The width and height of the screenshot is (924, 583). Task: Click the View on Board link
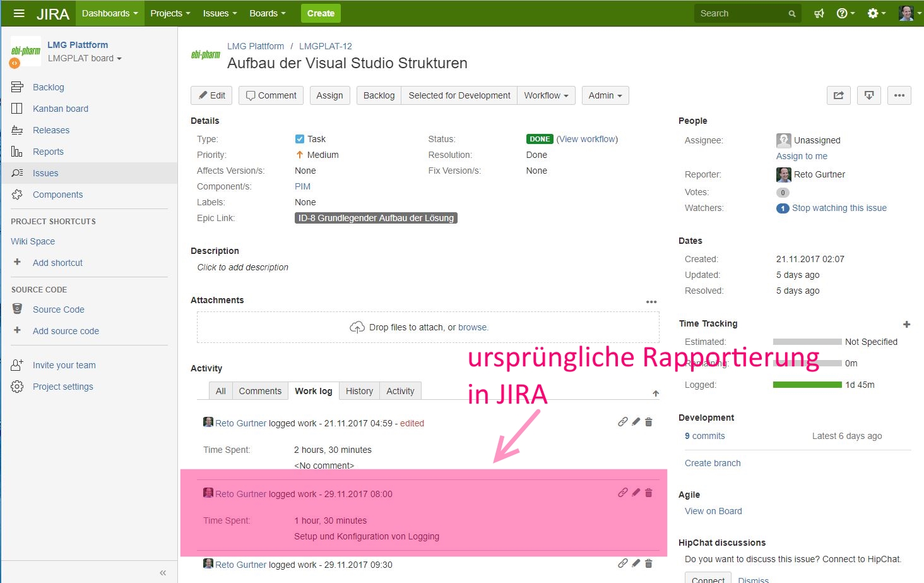(713, 511)
